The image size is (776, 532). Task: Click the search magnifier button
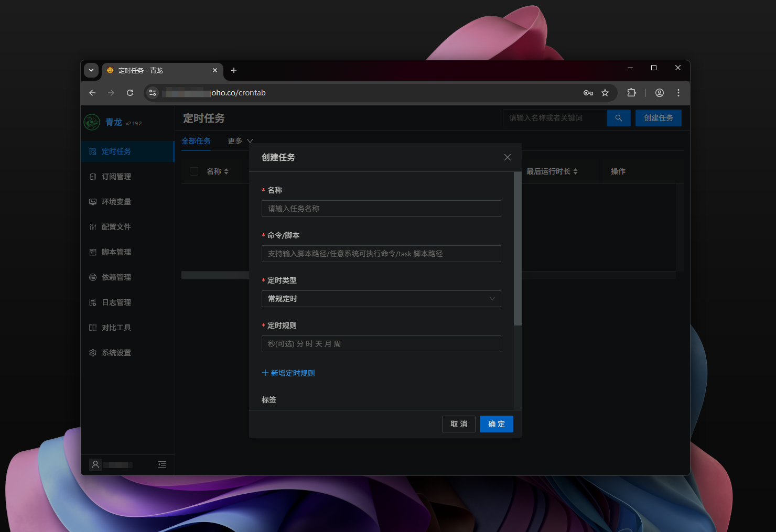pos(619,118)
